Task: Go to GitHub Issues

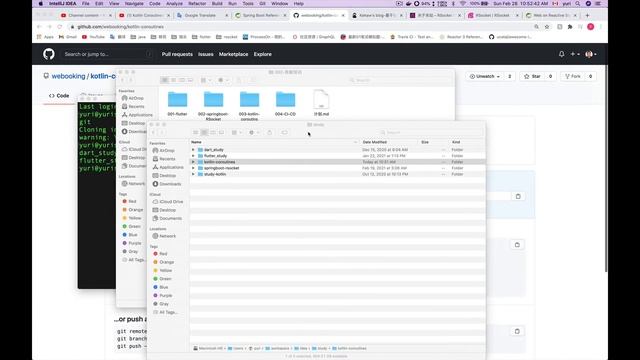Action: 206,54
